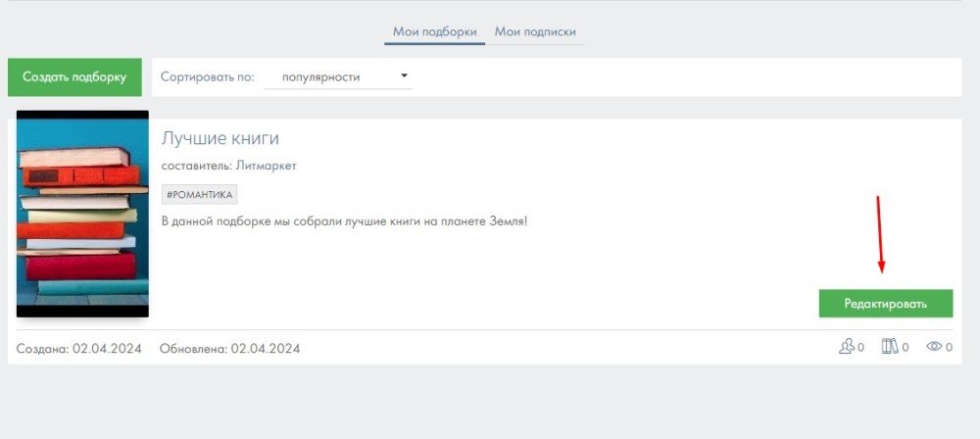The image size is (980, 439).
Task: Click the eye views icon
Action: click(x=934, y=347)
